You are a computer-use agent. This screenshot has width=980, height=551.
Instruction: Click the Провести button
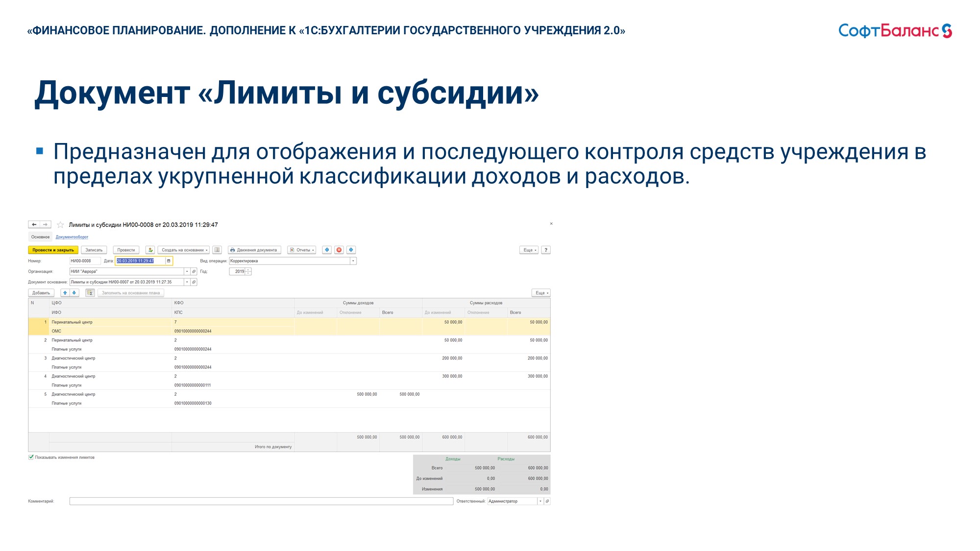pos(126,250)
